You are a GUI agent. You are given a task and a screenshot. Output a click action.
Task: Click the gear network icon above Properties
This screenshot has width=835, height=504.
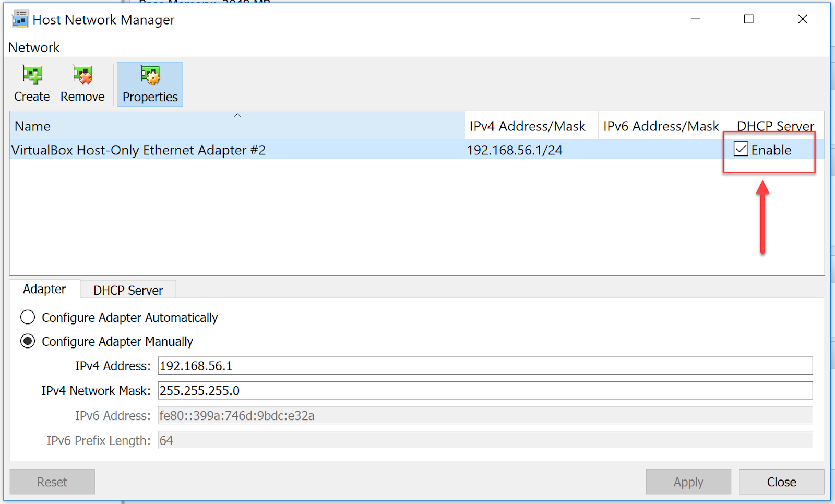tap(149, 74)
